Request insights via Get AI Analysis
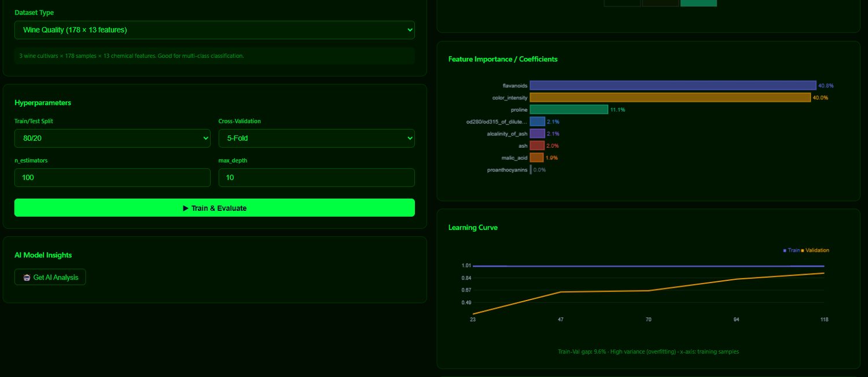868x377 pixels. (x=50, y=277)
